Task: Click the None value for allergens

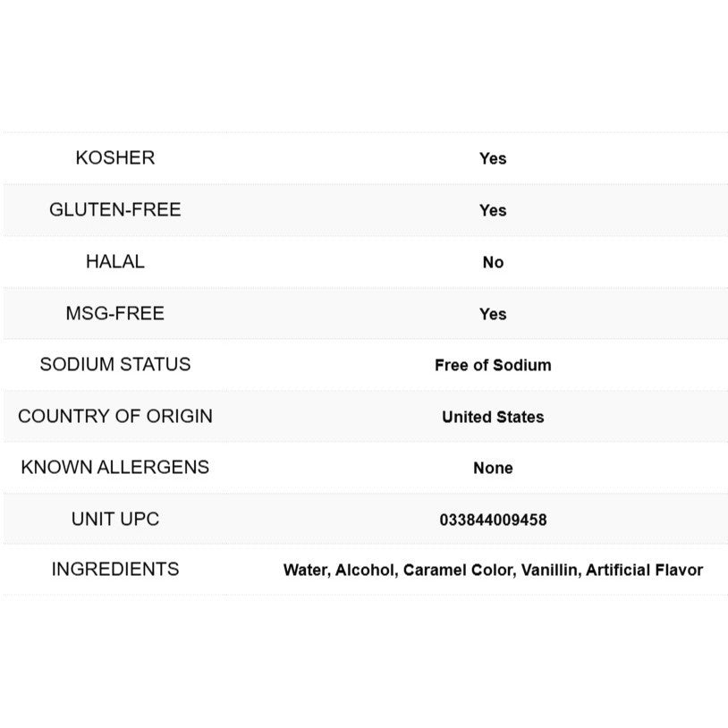Action: pos(493,469)
